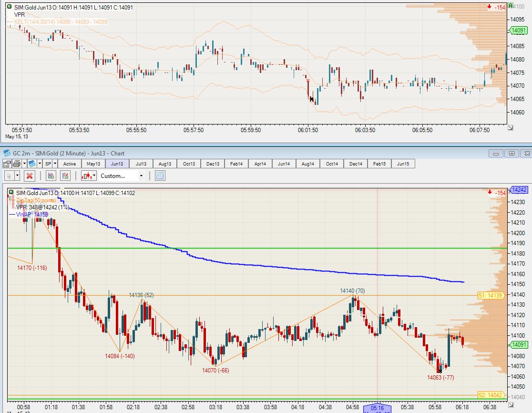Open dropdown arrow next to SP

pos(55,164)
